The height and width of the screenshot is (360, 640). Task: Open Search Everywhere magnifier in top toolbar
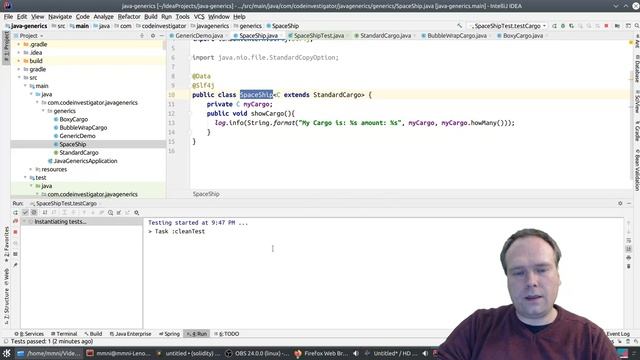[636, 26]
